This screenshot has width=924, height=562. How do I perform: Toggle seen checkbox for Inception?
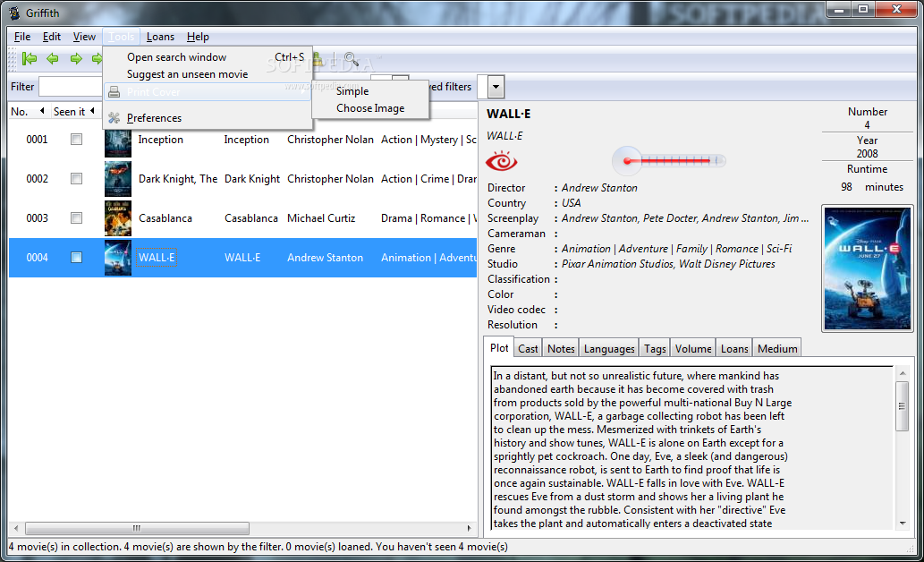pyautogui.click(x=77, y=140)
